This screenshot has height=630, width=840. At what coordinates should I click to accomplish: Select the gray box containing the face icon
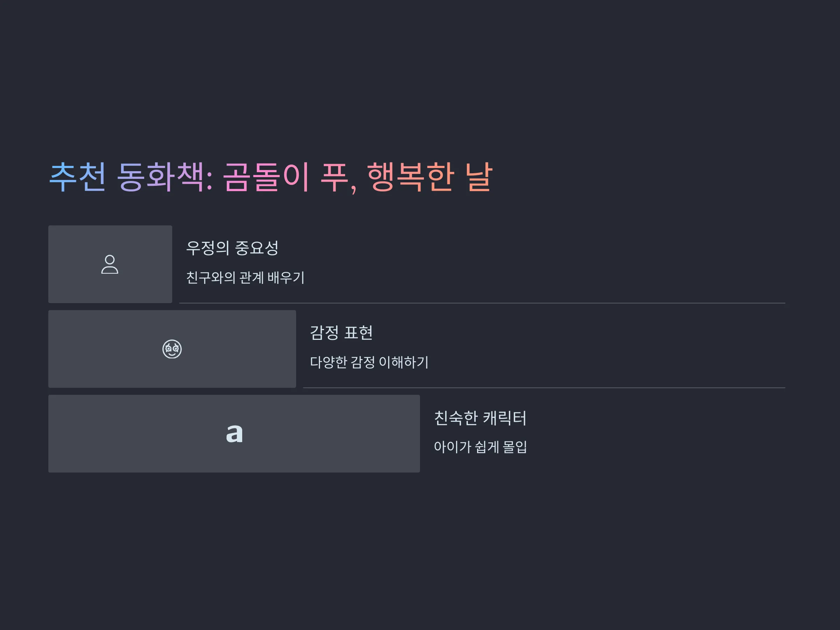[172, 349]
